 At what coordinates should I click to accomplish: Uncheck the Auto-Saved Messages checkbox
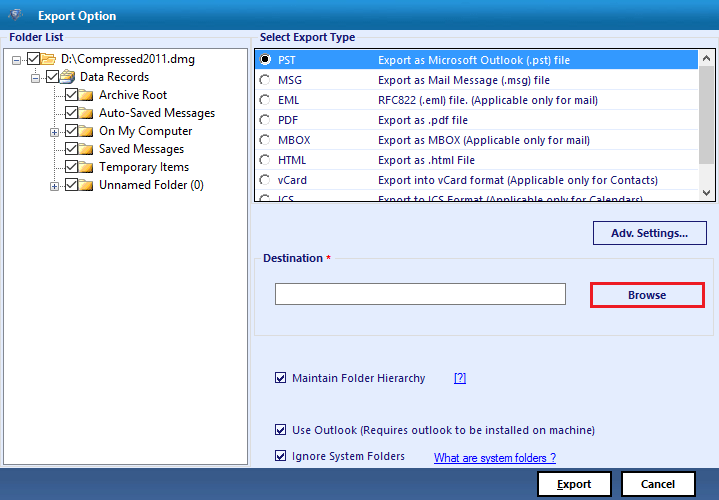[x=71, y=112]
